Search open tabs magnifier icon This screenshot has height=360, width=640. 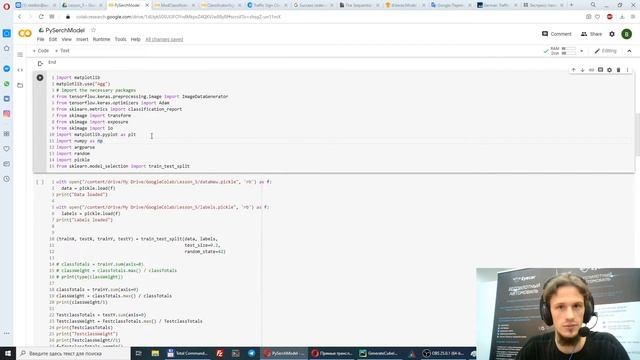click(x=593, y=5)
